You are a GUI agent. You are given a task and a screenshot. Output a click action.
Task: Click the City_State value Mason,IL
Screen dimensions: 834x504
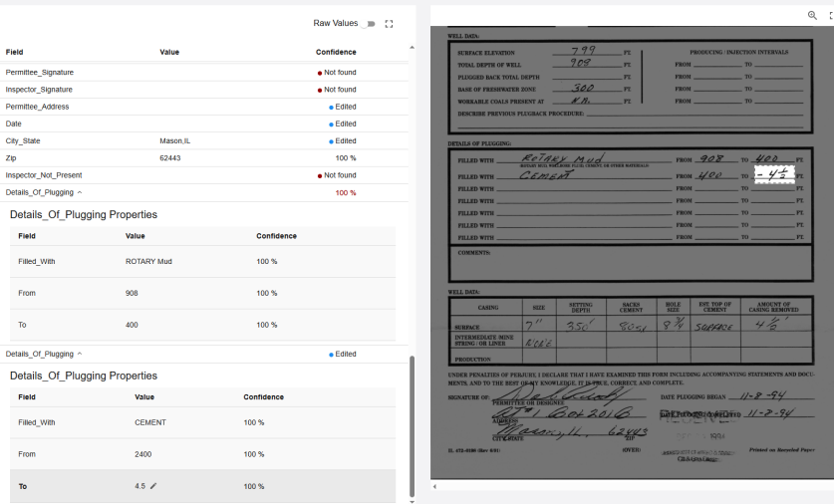tap(174, 141)
